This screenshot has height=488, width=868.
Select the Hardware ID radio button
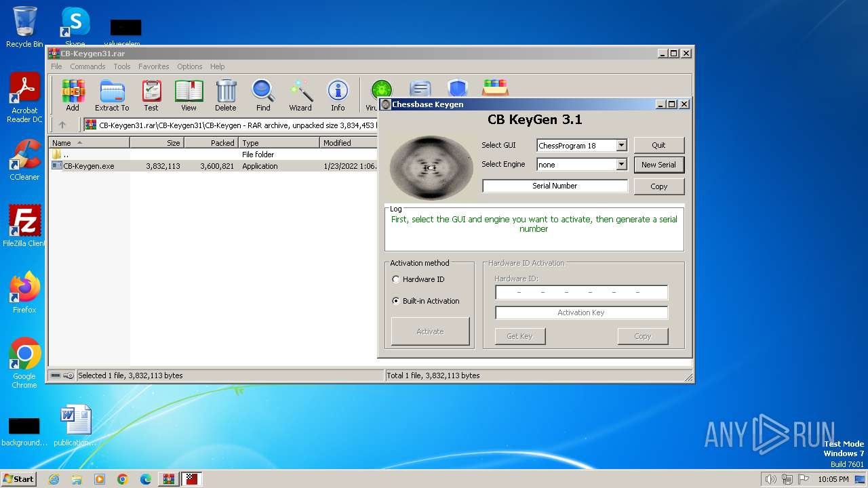396,279
